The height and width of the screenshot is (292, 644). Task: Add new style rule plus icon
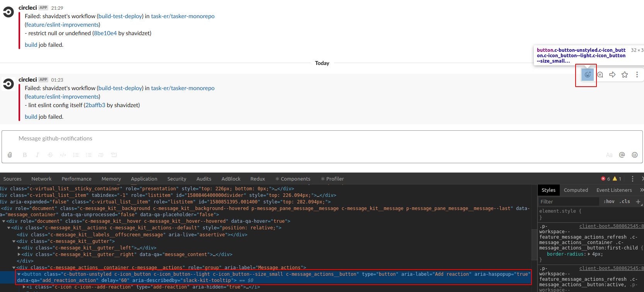click(x=638, y=201)
